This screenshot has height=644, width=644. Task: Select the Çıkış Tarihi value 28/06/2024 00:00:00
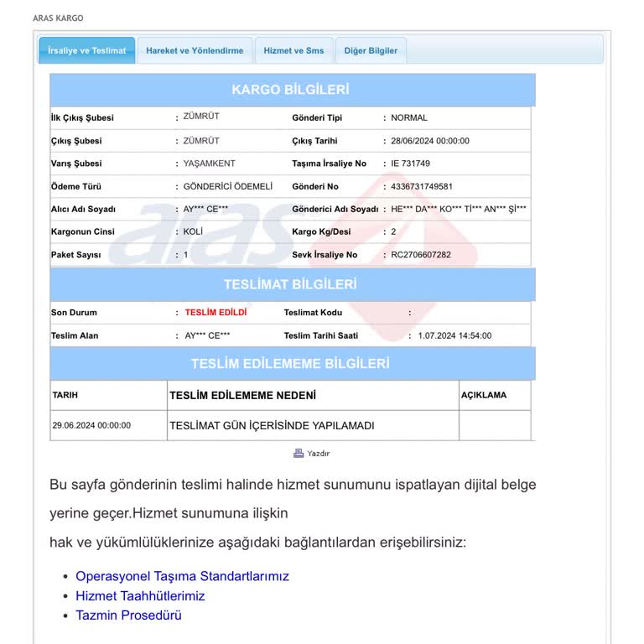430,141
